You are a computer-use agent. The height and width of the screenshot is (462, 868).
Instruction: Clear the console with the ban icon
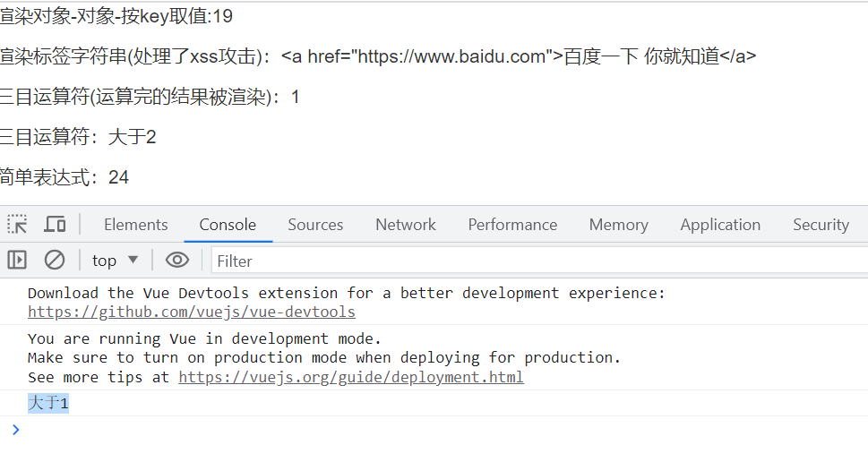pyautogui.click(x=55, y=261)
